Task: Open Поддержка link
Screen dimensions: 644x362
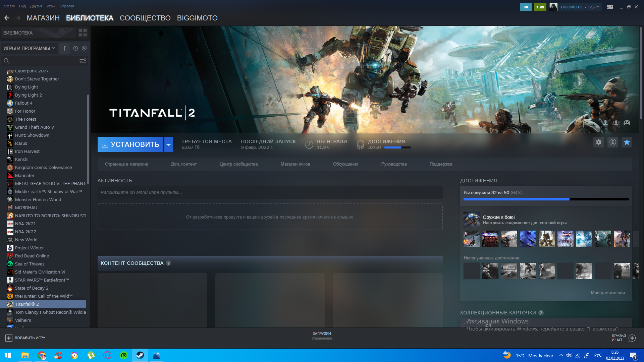Action: [441, 164]
